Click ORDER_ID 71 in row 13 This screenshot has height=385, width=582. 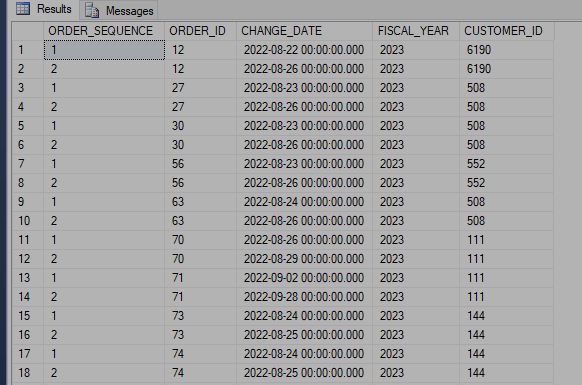(200, 278)
